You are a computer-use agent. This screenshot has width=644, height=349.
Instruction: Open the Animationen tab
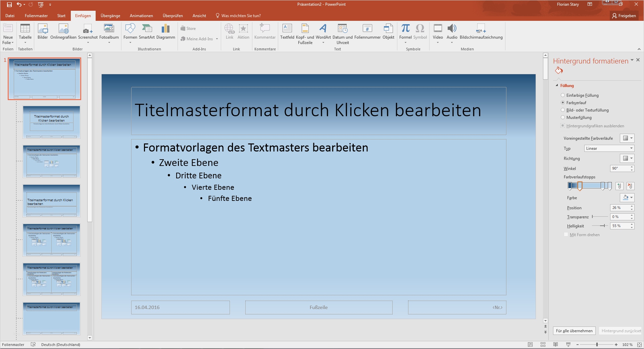tap(141, 15)
